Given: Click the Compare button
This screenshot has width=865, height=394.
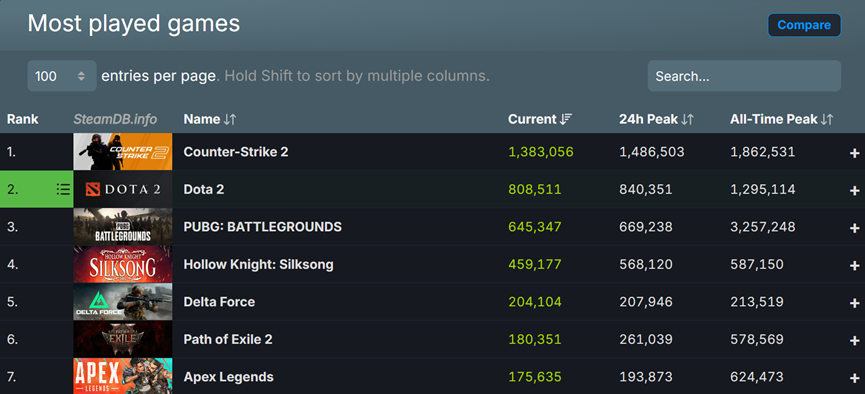Looking at the screenshot, I should pos(804,25).
